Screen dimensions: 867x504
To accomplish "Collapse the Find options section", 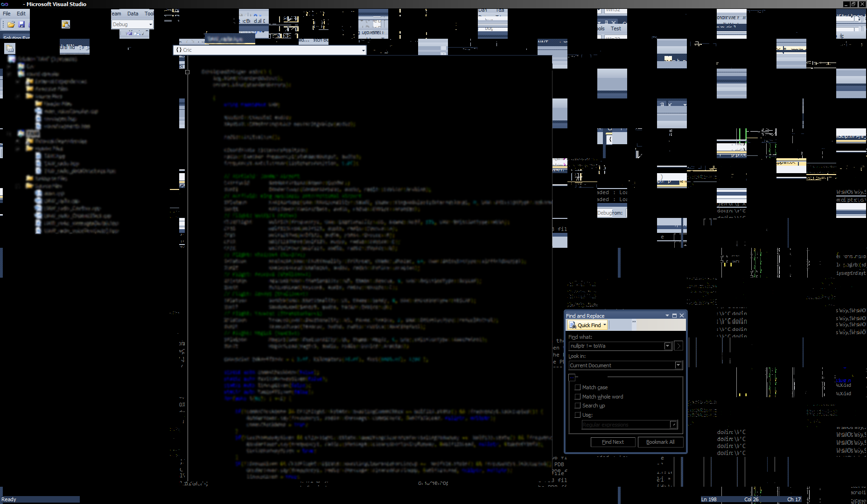I will pyautogui.click(x=573, y=377).
